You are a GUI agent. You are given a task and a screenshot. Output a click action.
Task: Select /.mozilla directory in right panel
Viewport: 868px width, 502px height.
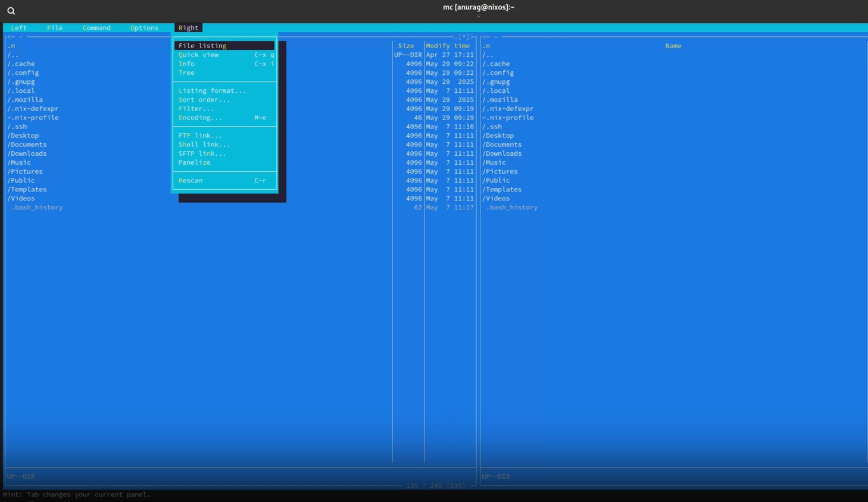(500, 100)
